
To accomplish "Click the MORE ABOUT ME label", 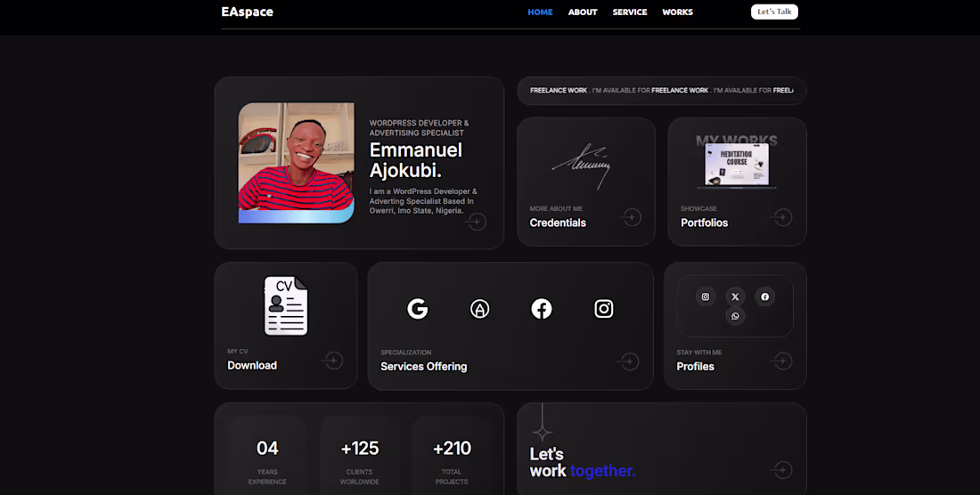I will (x=556, y=208).
